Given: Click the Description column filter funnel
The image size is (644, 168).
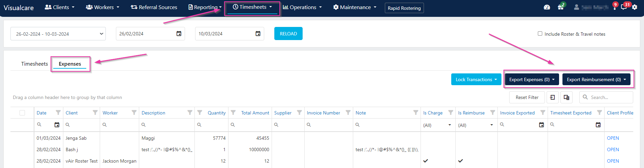Looking at the screenshot, I should pos(190,112).
